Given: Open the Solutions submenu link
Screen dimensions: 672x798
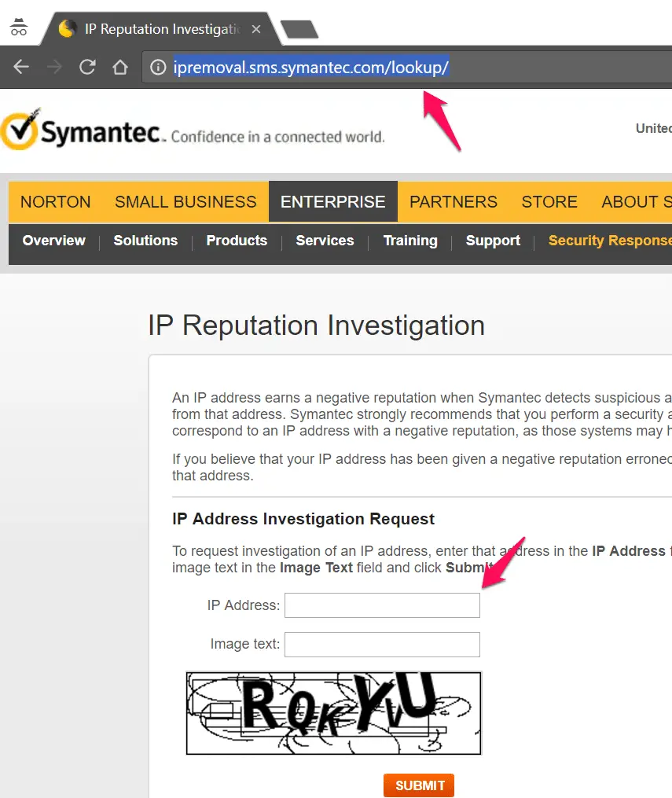Looking at the screenshot, I should coord(145,241).
